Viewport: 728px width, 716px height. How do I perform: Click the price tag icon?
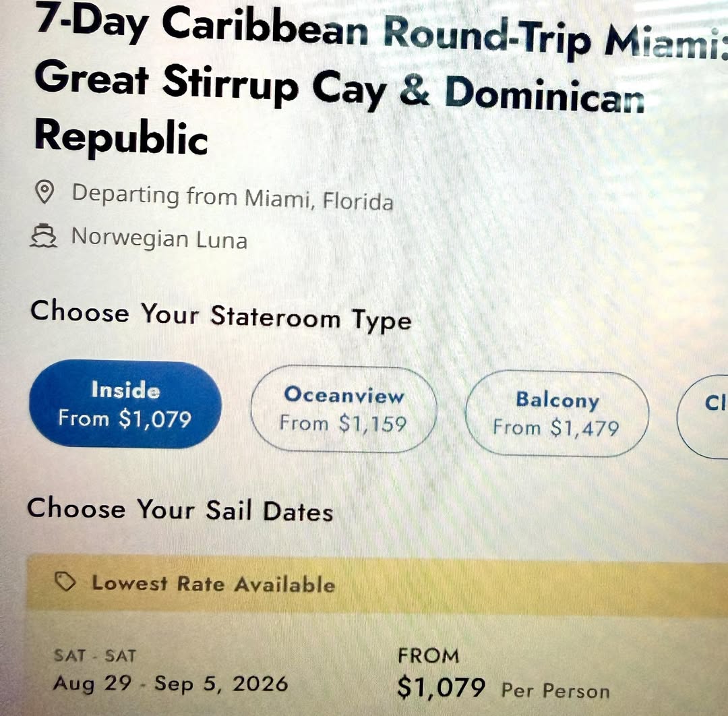tap(65, 582)
